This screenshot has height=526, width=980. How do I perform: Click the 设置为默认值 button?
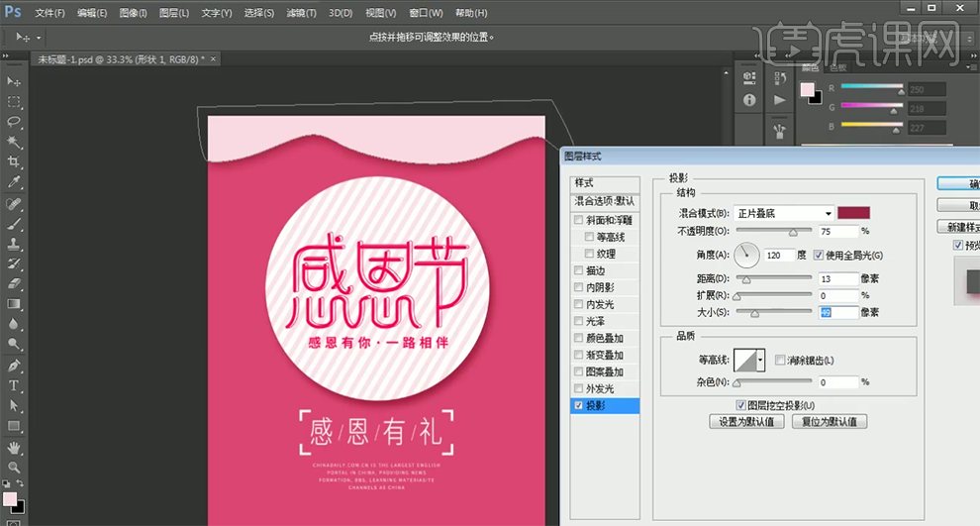747,422
